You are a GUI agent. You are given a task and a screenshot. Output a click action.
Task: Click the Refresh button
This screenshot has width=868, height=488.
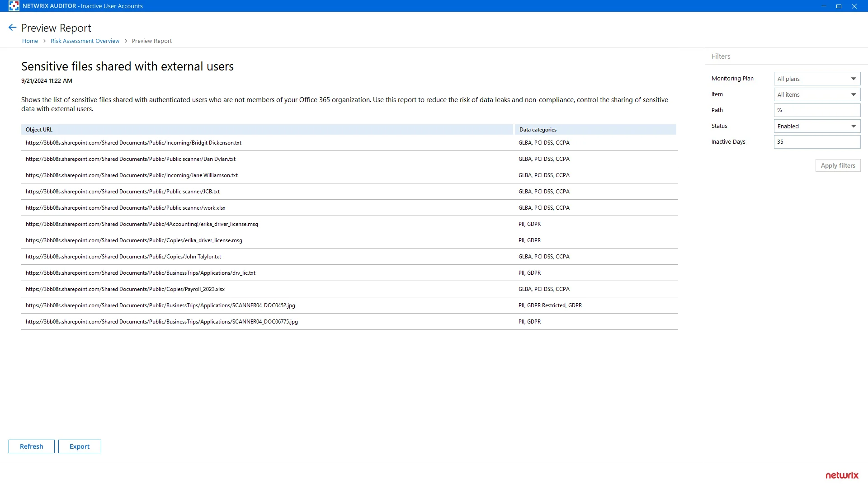click(32, 446)
